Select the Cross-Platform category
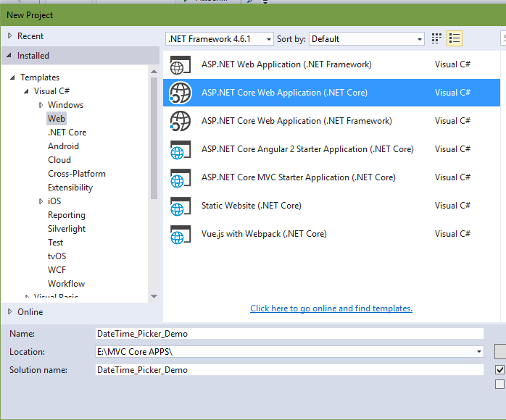This screenshot has width=506, height=420. coord(77,174)
